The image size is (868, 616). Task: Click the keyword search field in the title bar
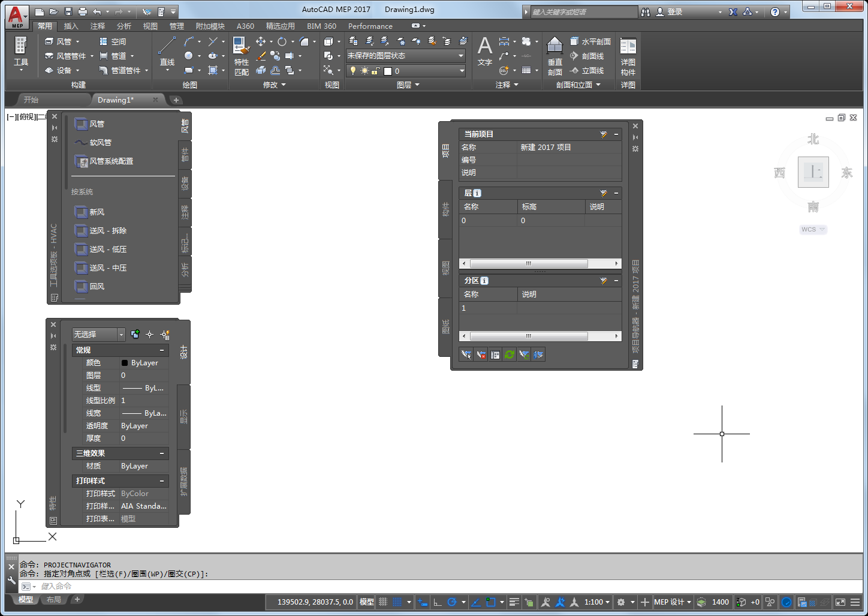583,12
